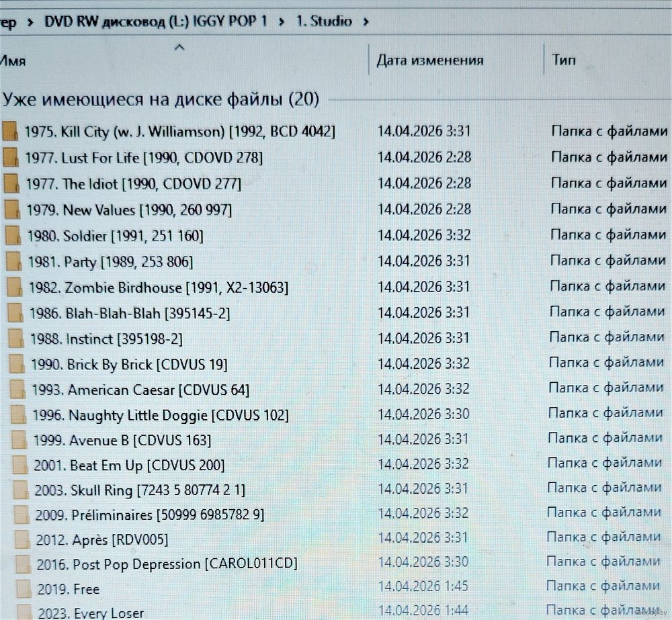Screen dimensions: 672x620
Task: Click the 1. Studio breadcrumb segment
Action: click(x=324, y=21)
